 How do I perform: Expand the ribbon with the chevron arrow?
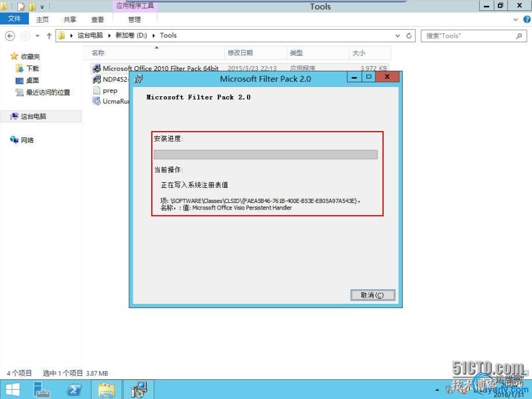coord(516,19)
